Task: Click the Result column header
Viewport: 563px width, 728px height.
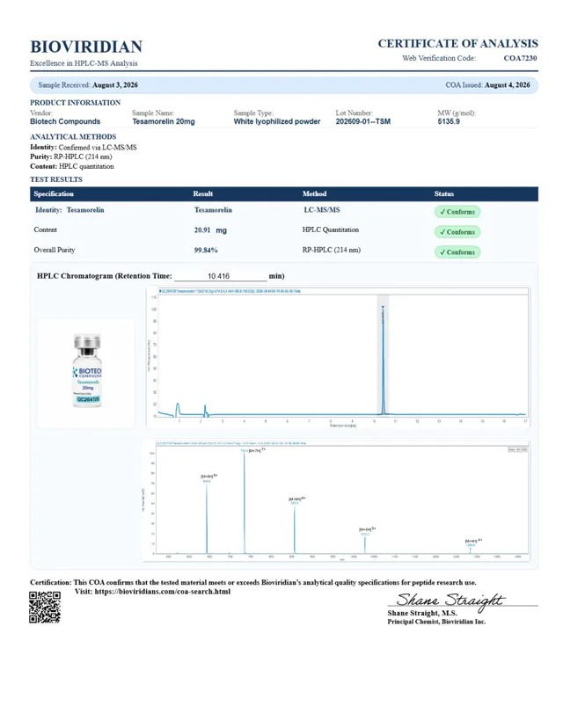Action: pos(203,193)
